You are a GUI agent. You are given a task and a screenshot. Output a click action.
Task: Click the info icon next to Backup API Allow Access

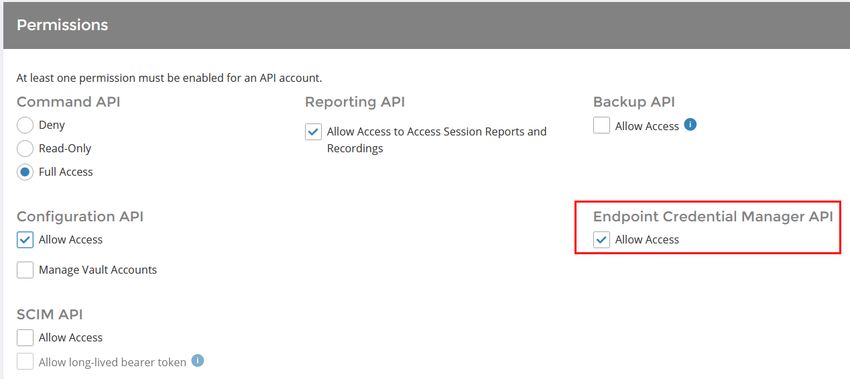tap(690, 125)
